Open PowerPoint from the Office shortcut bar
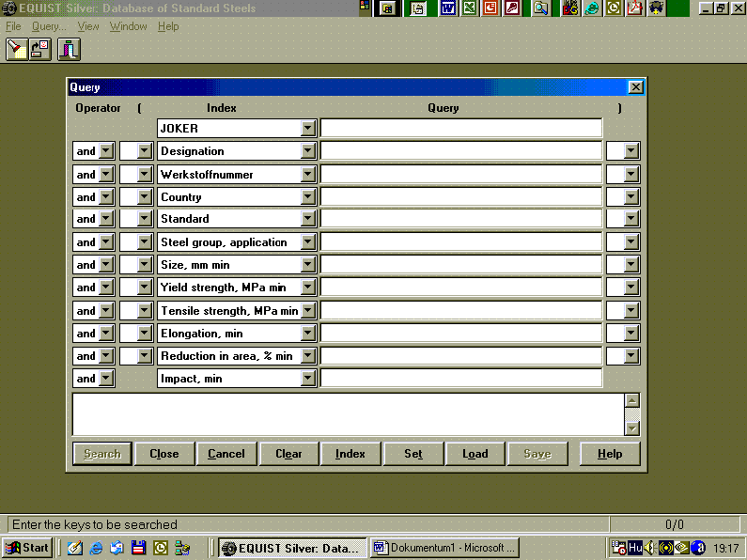 pyautogui.click(x=490, y=8)
